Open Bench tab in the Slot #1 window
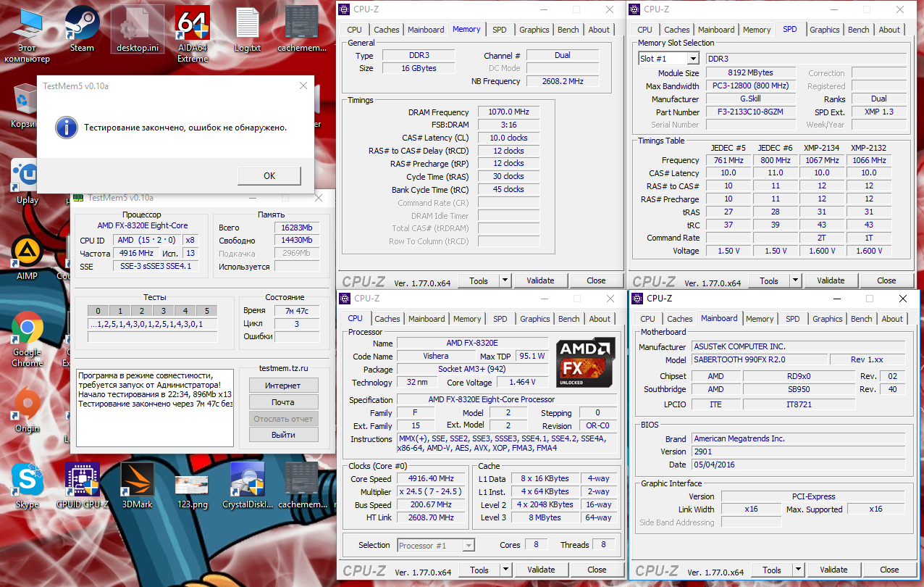924x587 pixels. pos(859,30)
